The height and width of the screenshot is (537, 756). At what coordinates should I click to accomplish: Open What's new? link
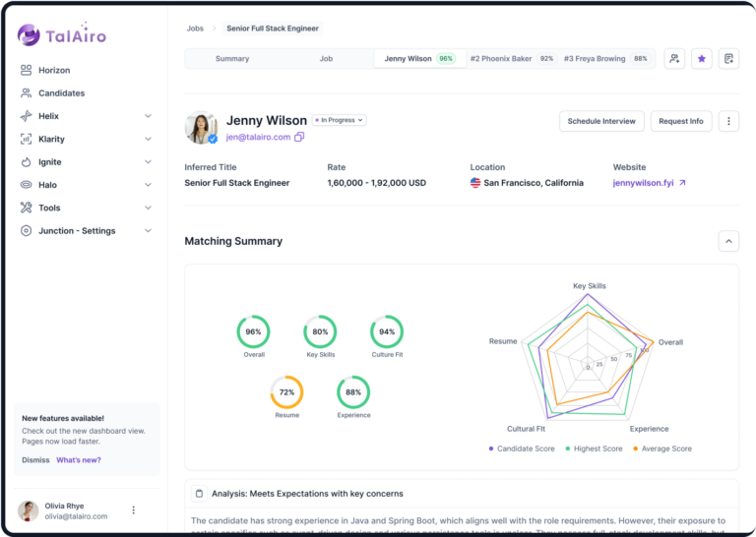[x=79, y=460]
